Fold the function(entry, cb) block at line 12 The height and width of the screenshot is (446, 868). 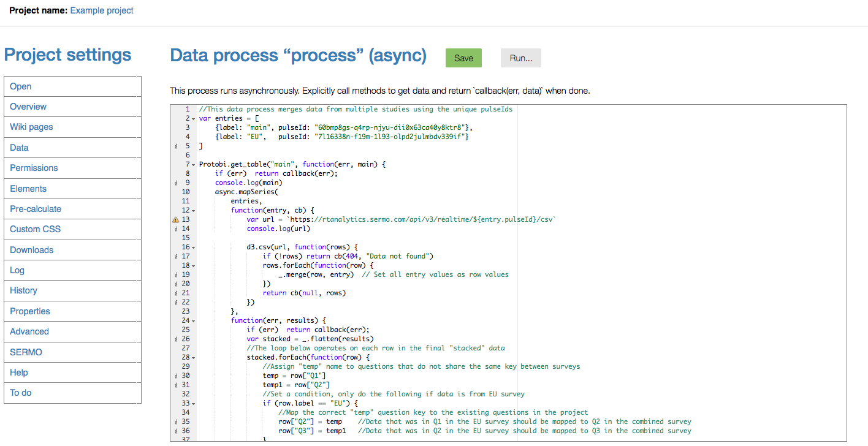193,210
